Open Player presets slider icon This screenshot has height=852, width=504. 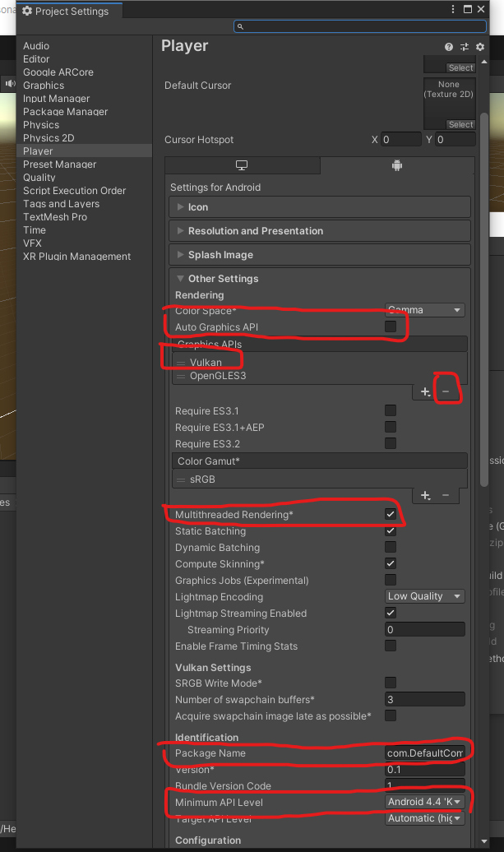tap(465, 47)
